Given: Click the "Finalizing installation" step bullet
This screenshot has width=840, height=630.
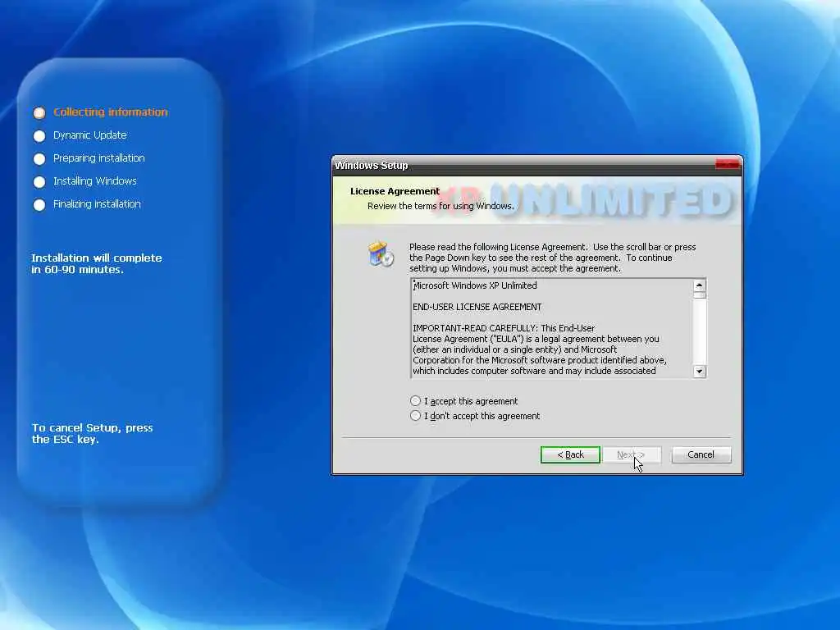Looking at the screenshot, I should [39, 205].
